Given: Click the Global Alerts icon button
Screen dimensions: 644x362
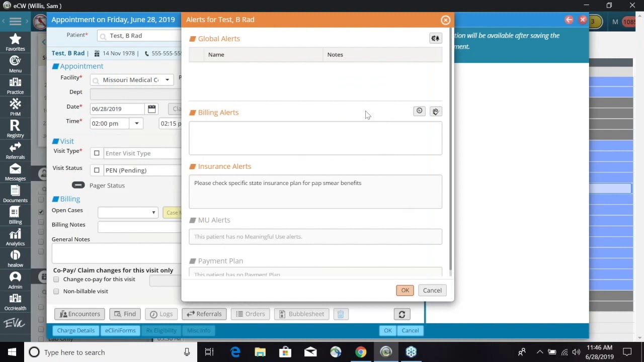Looking at the screenshot, I should click(435, 38).
